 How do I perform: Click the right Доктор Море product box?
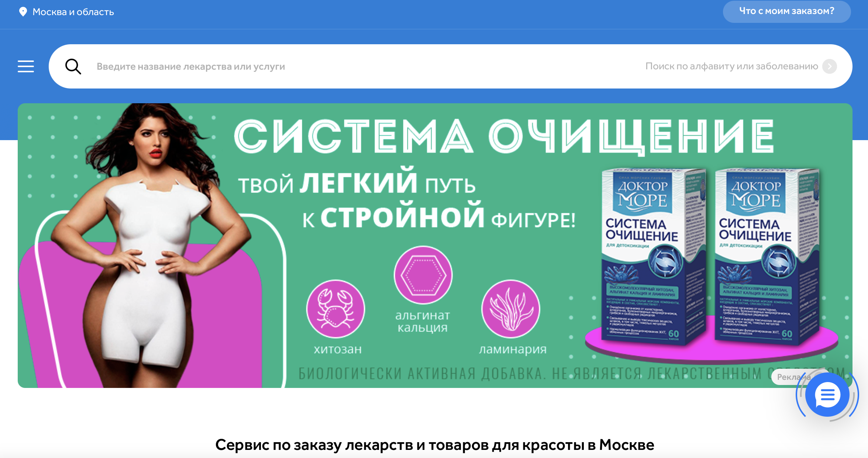766,256
